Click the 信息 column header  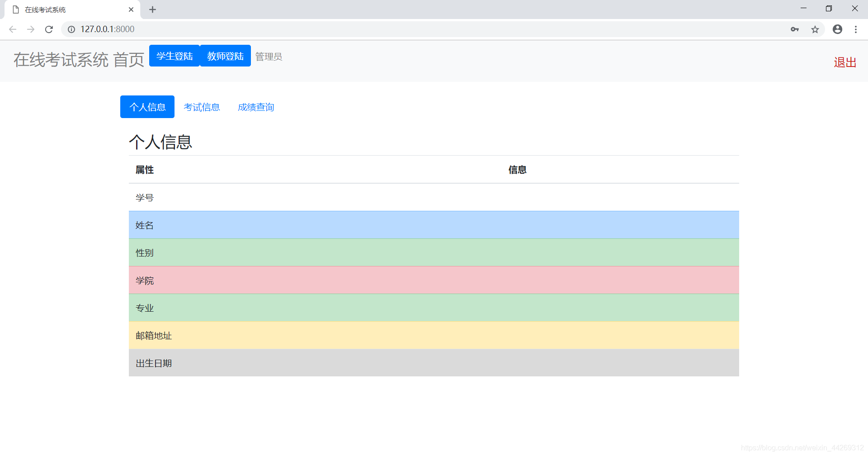coord(517,170)
